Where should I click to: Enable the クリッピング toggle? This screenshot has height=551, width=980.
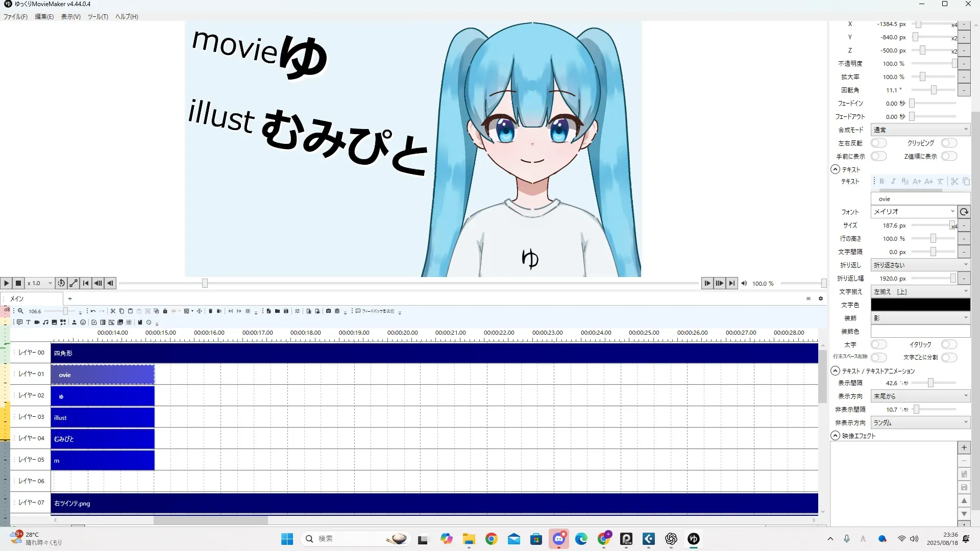click(948, 143)
